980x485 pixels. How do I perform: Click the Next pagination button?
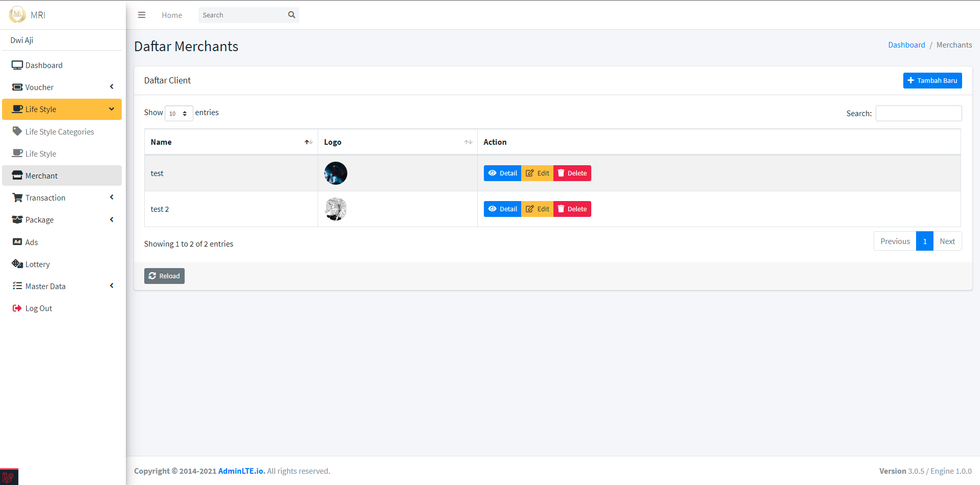pos(947,241)
